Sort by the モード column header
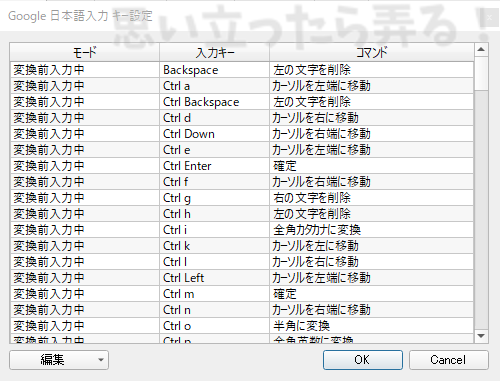The height and width of the screenshot is (381, 500). click(85, 52)
